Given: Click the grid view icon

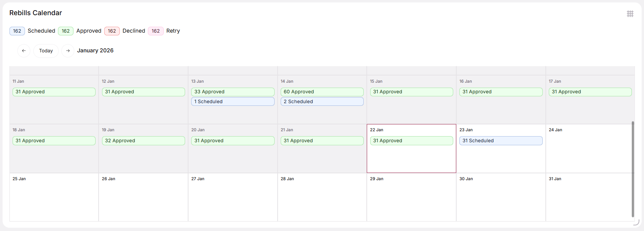Looking at the screenshot, I should click(x=630, y=14).
